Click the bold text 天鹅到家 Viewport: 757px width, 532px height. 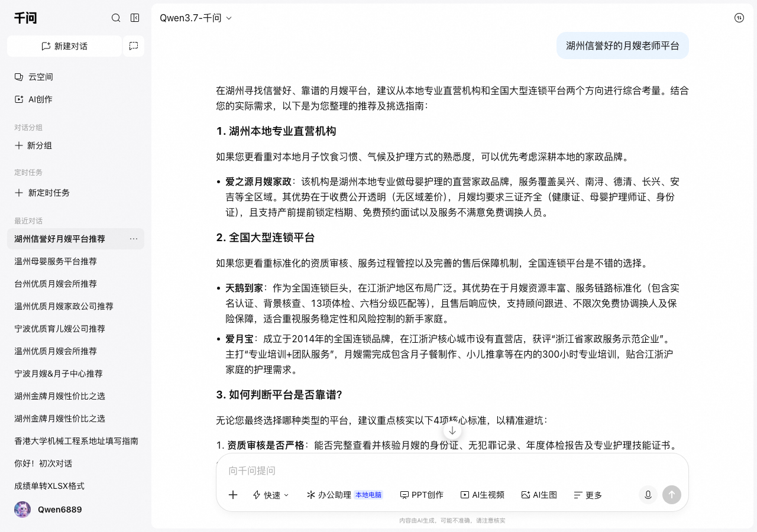point(244,288)
